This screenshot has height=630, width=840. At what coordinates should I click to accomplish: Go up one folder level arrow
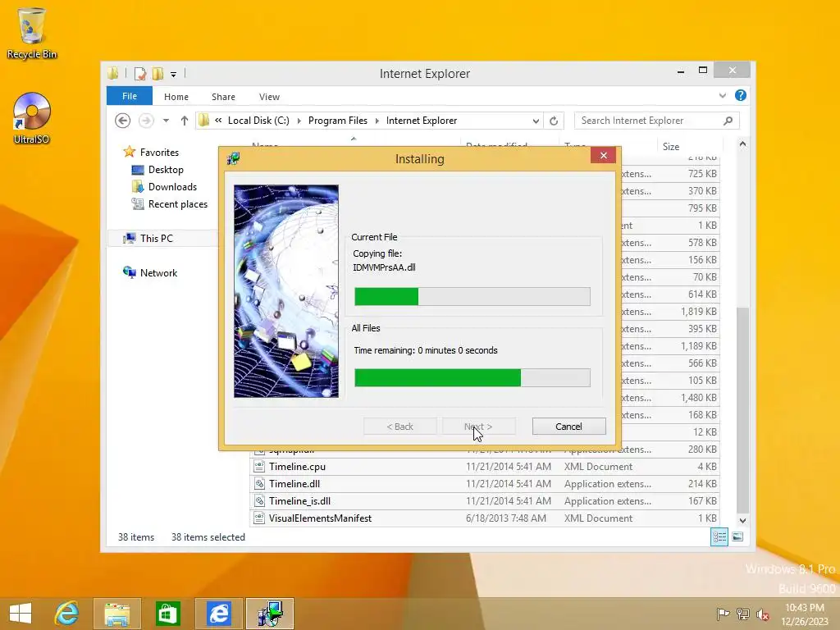[185, 121]
